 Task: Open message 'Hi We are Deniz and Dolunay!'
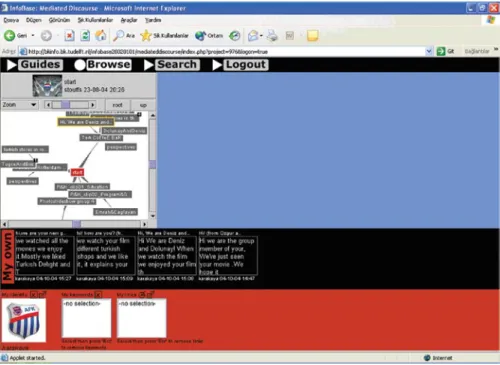click(x=167, y=255)
